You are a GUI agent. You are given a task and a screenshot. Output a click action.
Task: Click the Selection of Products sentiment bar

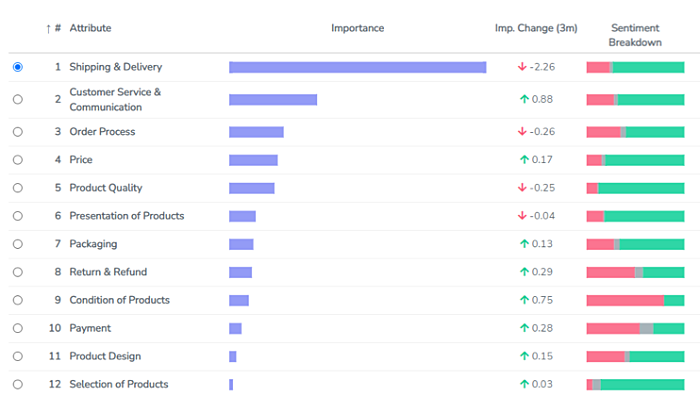tap(635, 384)
